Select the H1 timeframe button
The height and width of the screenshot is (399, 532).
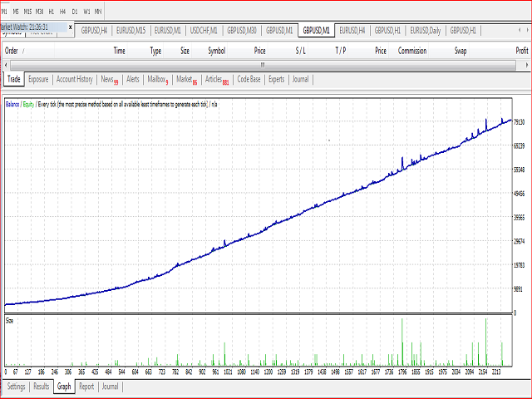click(52, 12)
